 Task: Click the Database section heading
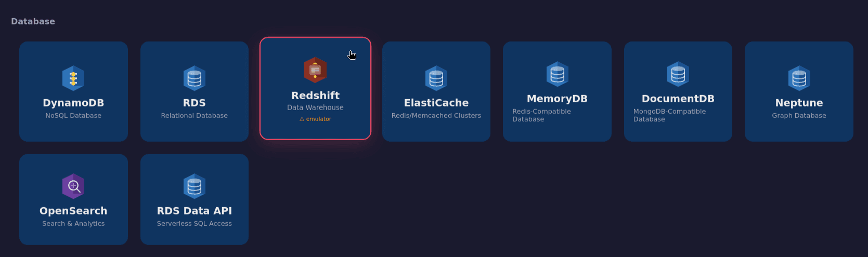coord(33,21)
